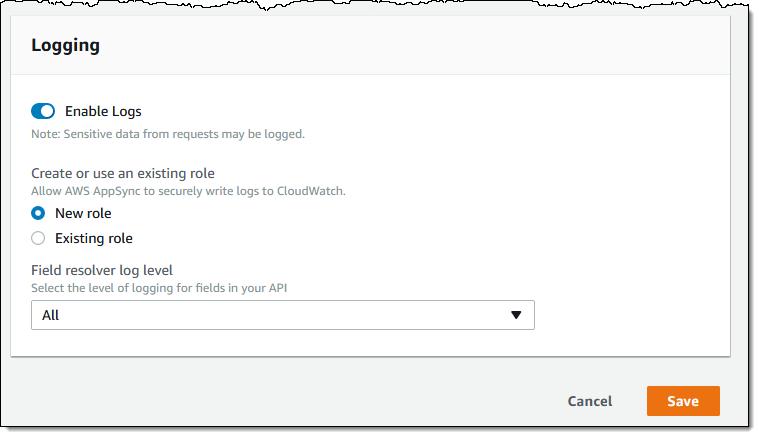This screenshot has height=437, width=759.
Task: Click the word Note in the warning line
Action: point(44,133)
